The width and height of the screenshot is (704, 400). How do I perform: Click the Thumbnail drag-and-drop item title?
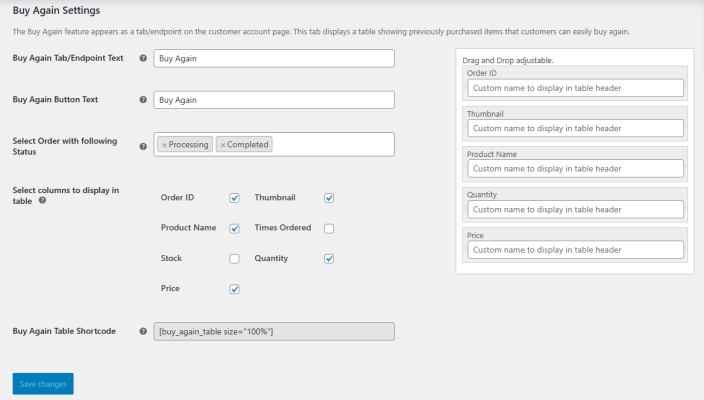point(485,114)
